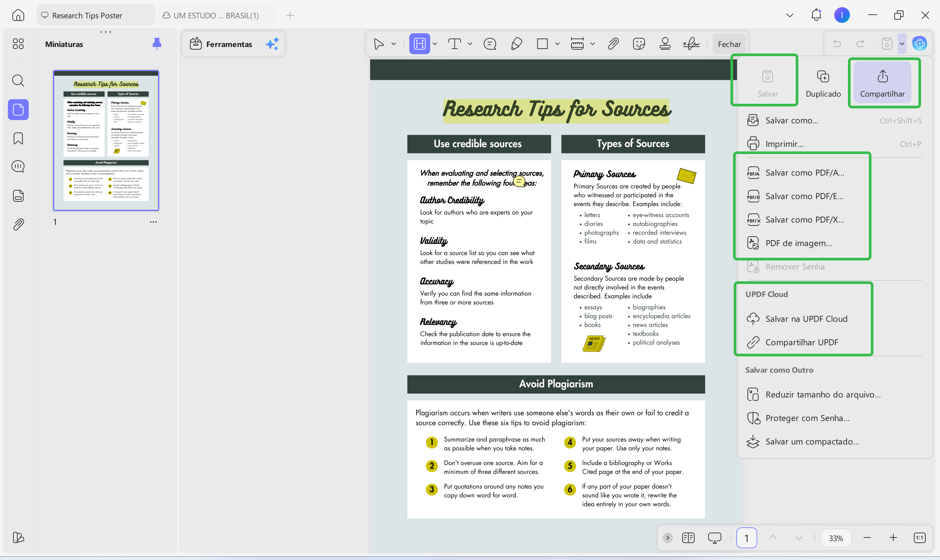Expand cursor tool options arrow
Image resolution: width=940 pixels, height=560 pixels.
pos(394,44)
